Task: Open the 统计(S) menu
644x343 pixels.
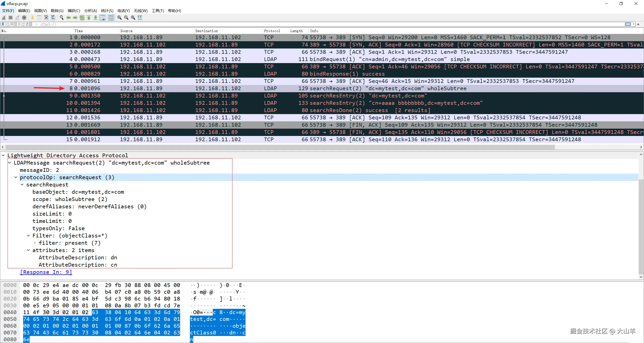Action: 107,11
